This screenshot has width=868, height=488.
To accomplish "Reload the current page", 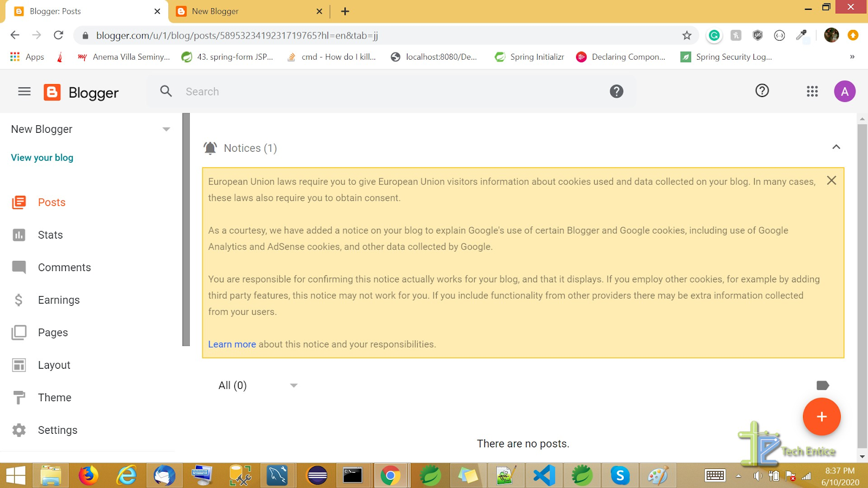I will [x=59, y=35].
